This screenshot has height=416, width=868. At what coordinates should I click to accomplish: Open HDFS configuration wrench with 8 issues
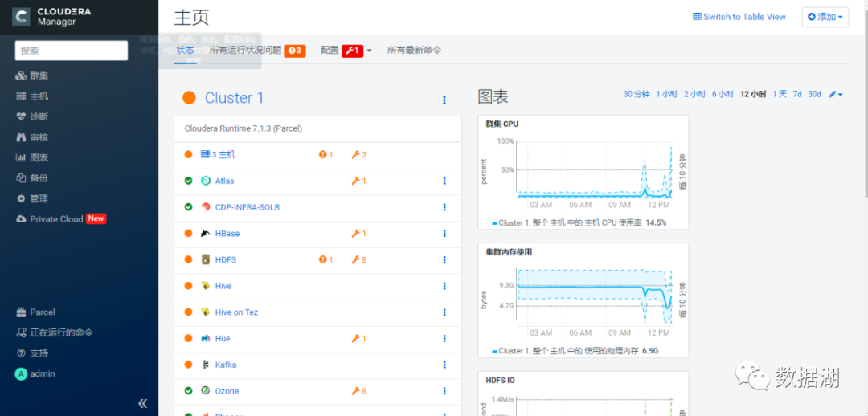(x=358, y=259)
